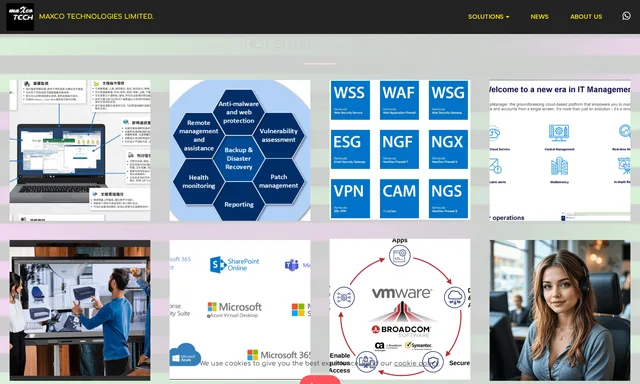Open the hexagon backup and recovery thumbnail

240,150
